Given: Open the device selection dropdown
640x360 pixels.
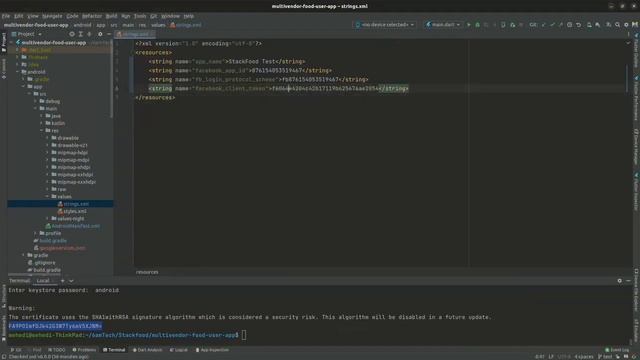Looking at the screenshot, I should (384, 25).
